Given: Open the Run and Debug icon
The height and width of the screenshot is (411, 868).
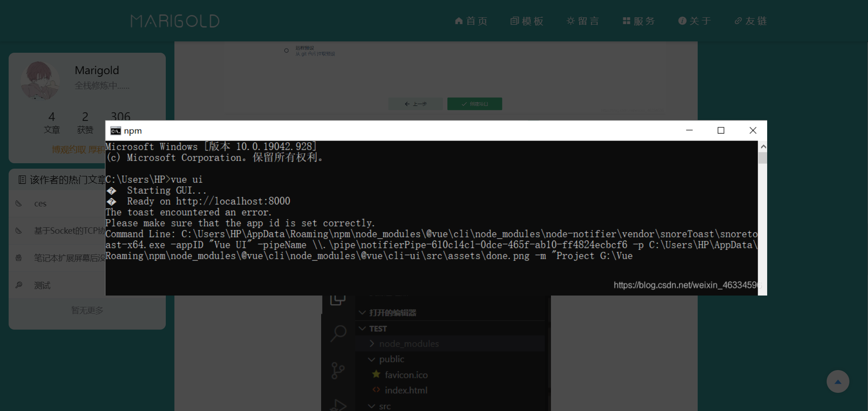Looking at the screenshot, I should [x=338, y=405].
